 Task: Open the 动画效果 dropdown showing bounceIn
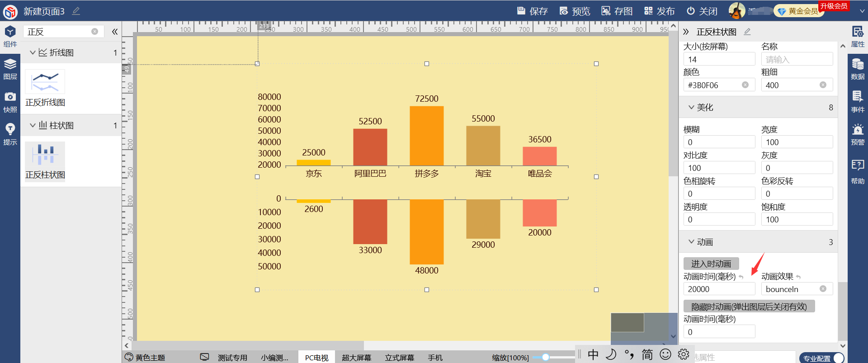pos(797,289)
